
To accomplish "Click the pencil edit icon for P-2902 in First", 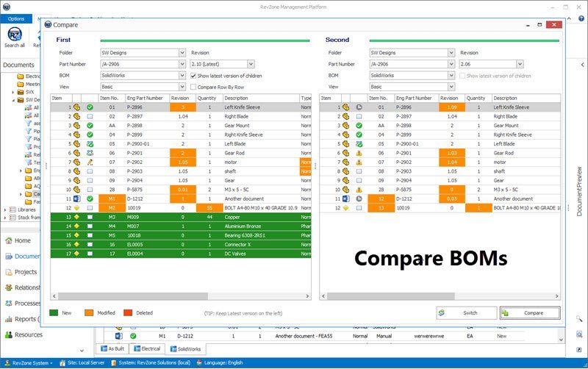I will pyautogui.click(x=90, y=162).
